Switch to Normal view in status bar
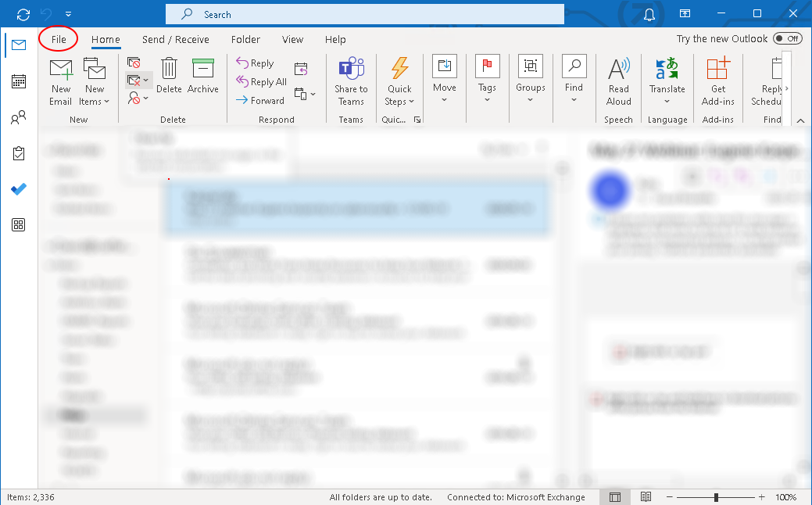 (x=615, y=497)
